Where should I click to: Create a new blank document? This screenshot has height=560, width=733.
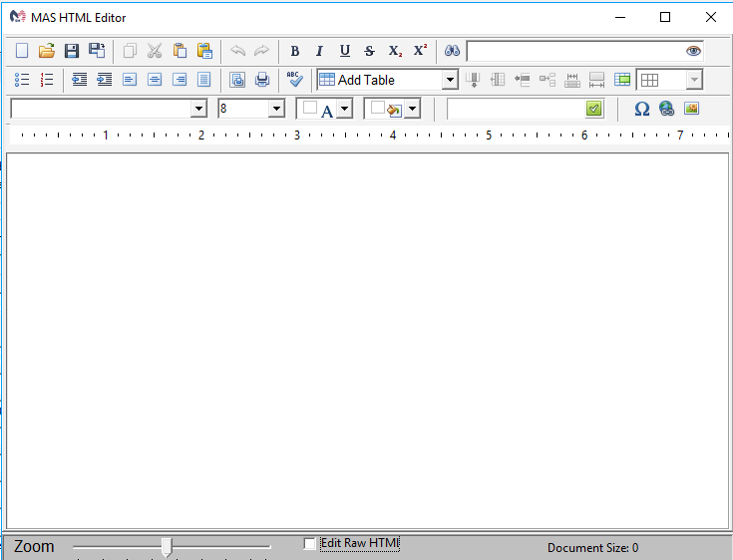pyautogui.click(x=22, y=51)
